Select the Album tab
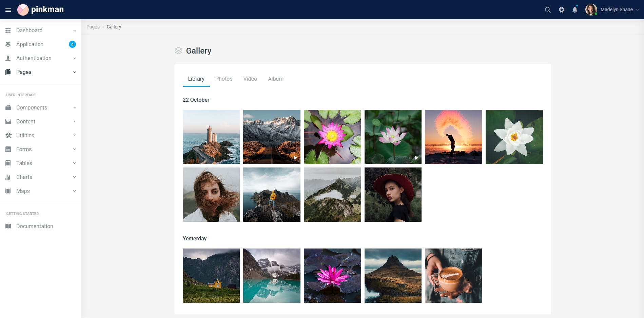Image resolution: width=644 pixels, height=318 pixels. [275, 79]
